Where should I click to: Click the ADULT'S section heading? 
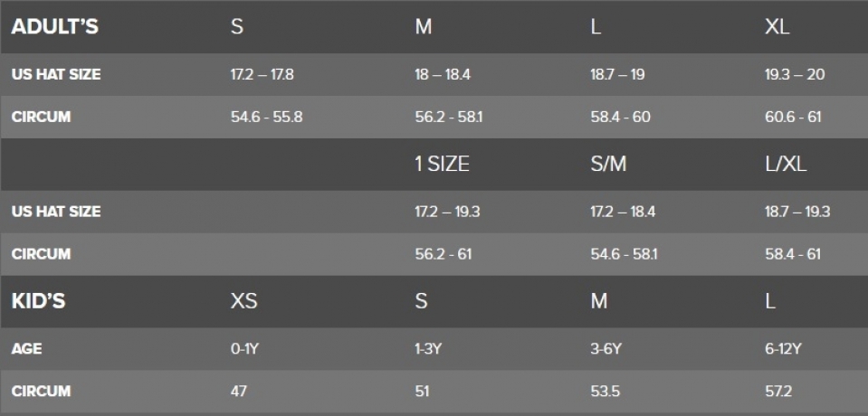(x=55, y=26)
